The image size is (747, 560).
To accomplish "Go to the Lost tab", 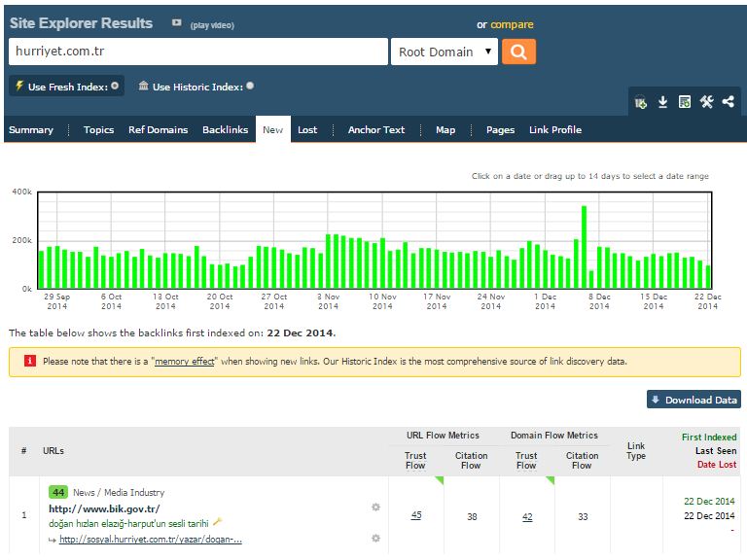I will (x=307, y=129).
